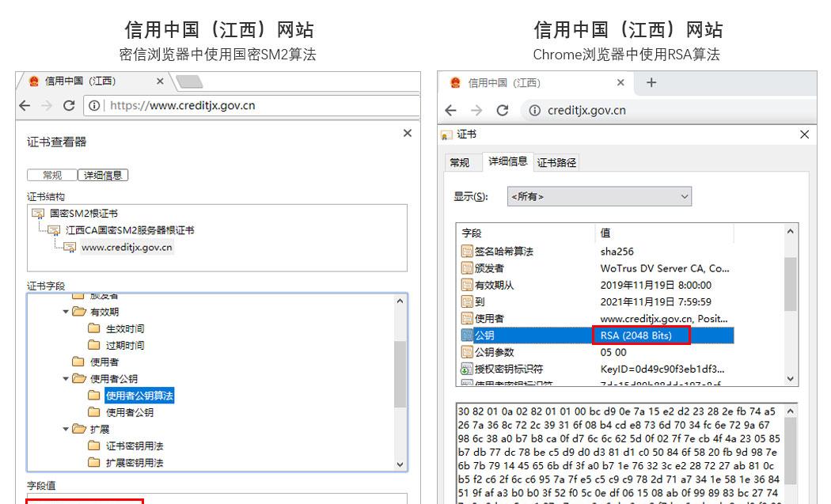Screen dimensions: 831x504
Task: Open a new tab in Chrome
Action: coord(651,82)
